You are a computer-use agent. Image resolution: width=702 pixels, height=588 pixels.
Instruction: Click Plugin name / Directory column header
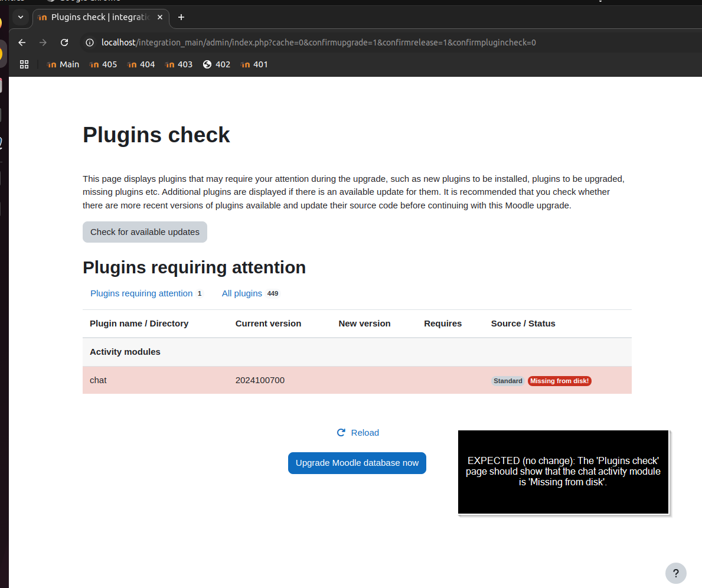pyautogui.click(x=139, y=324)
